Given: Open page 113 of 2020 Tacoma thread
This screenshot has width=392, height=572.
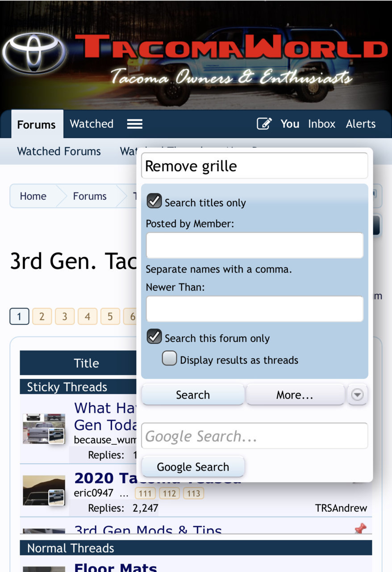Looking at the screenshot, I should (x=194, y=493).
